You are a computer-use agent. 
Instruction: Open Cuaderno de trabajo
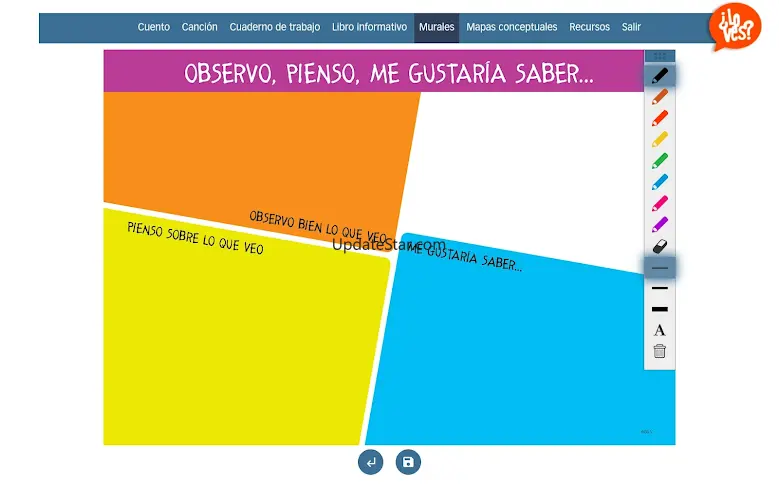coord(275,27)
